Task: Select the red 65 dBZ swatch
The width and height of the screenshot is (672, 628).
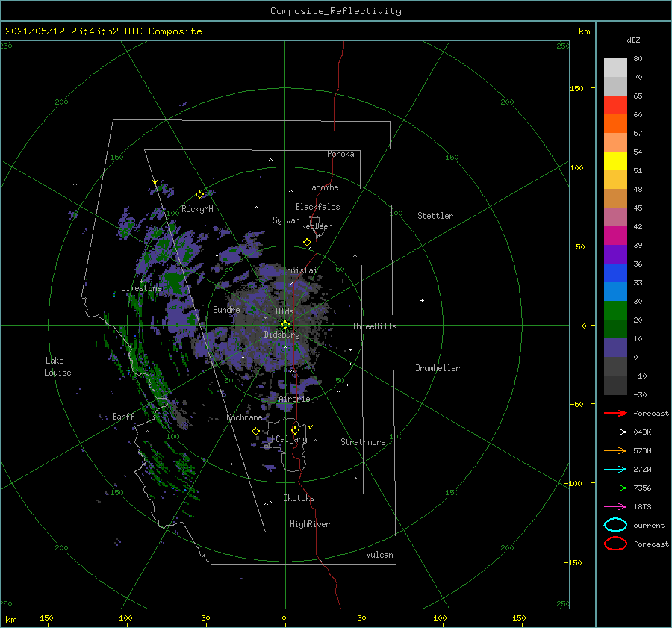Action: tap(615, 105)
